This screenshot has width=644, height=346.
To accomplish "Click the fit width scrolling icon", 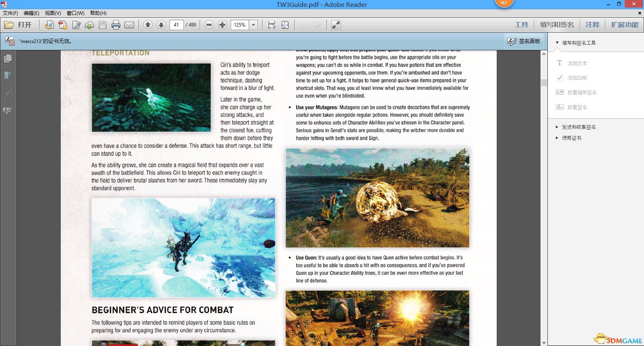I will coord(272,25).
